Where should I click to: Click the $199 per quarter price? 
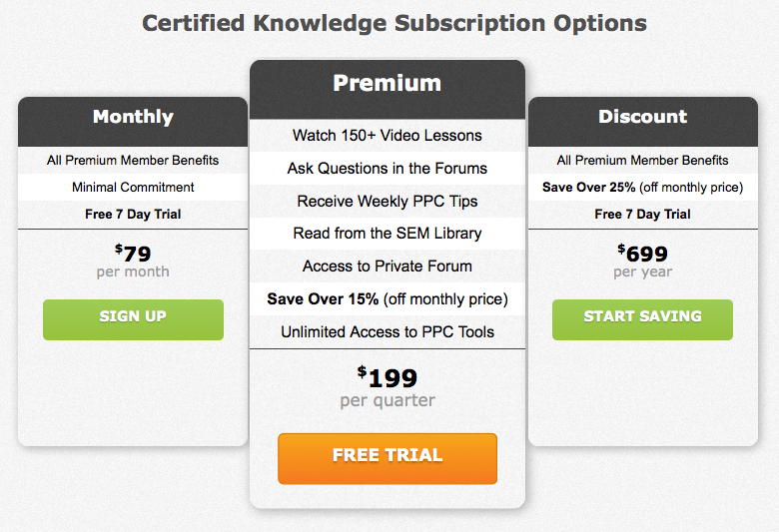388,387
